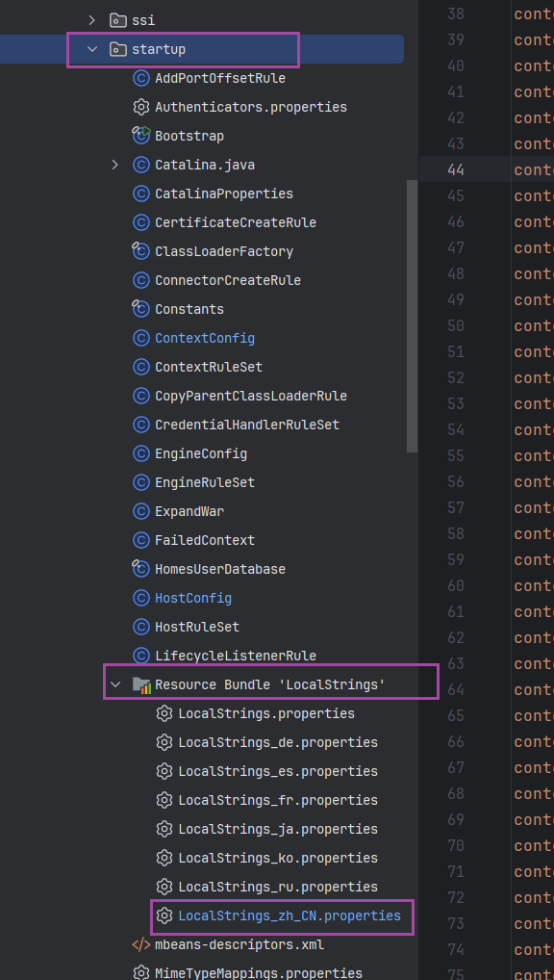554x980 pixels.
Task: Click AddPortOffsetRule class icon
Action: pyautogui.click(x=141, y=78)
